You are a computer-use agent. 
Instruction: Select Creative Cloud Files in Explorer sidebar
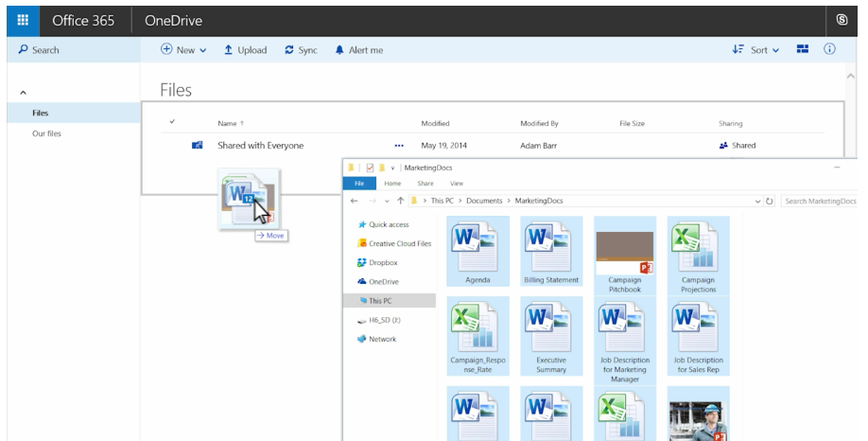coord(394,244)
